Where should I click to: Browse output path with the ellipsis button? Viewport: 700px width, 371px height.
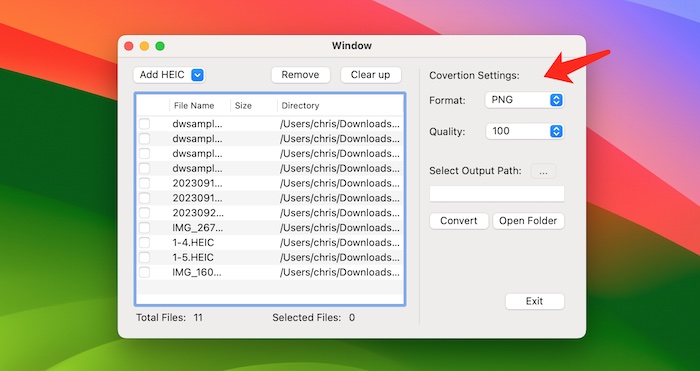click(x=543, y=171)
